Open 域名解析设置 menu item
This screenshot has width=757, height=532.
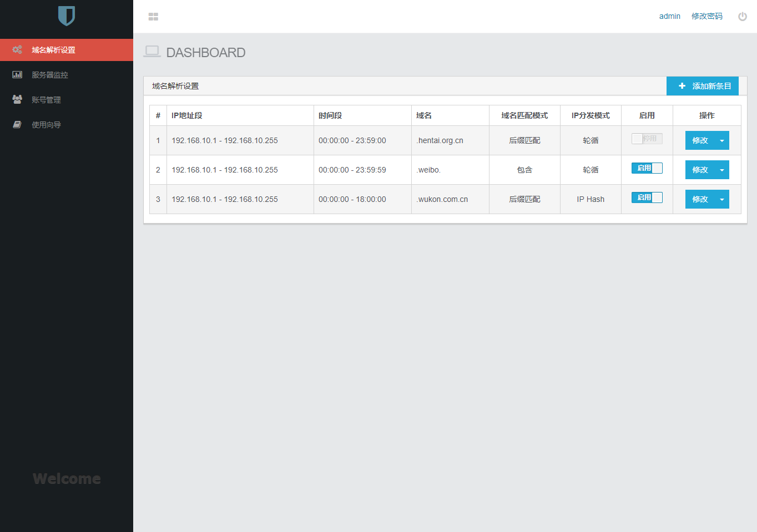coord(67,50)
